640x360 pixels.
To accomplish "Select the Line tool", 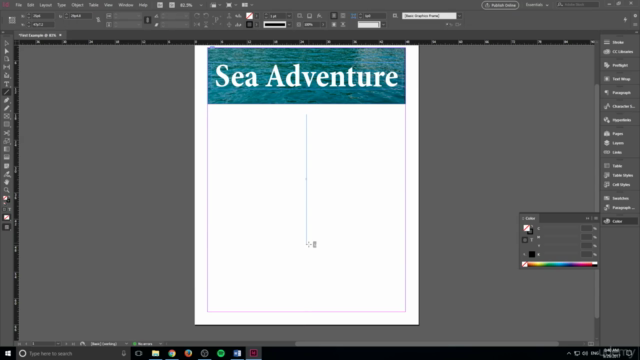I will point(7,92).
